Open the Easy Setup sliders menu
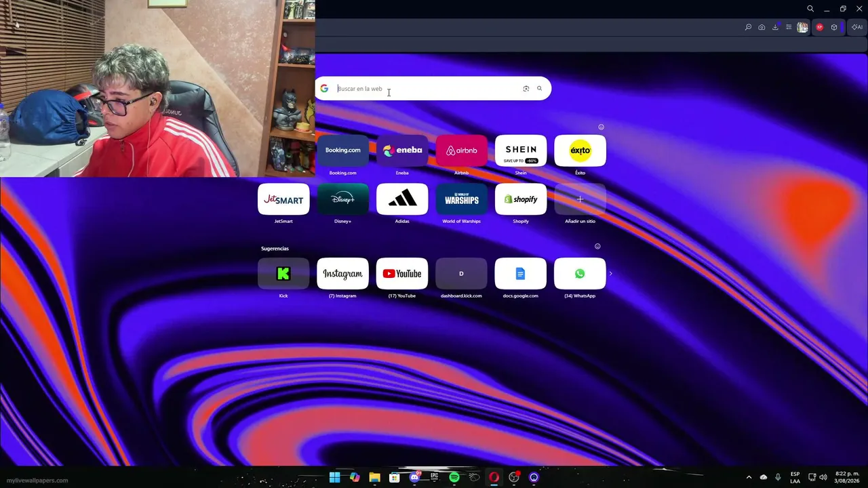 point(789,27)
